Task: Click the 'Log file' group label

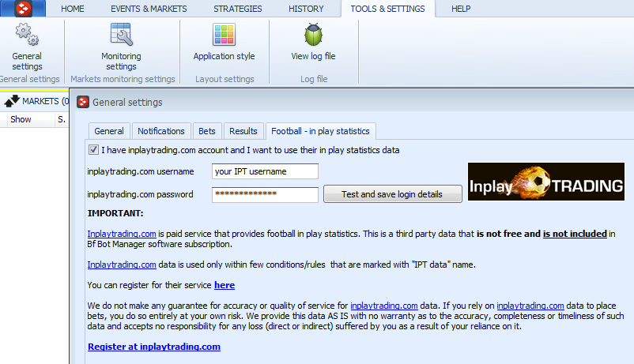Action: [x=314, y=79]
